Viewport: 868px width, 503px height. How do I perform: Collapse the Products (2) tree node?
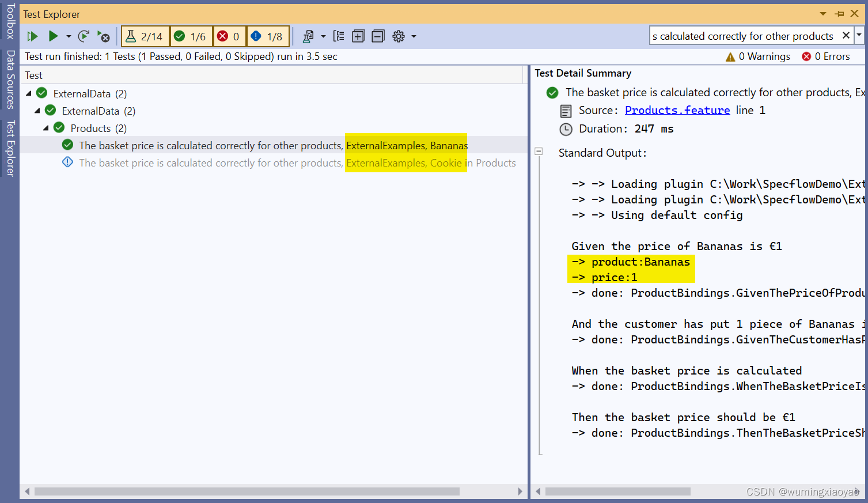(x=46, y=128)
